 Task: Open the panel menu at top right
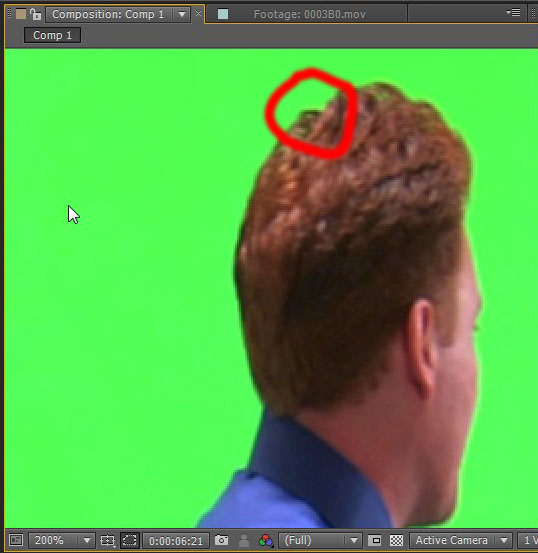click(x=514, y=13)
